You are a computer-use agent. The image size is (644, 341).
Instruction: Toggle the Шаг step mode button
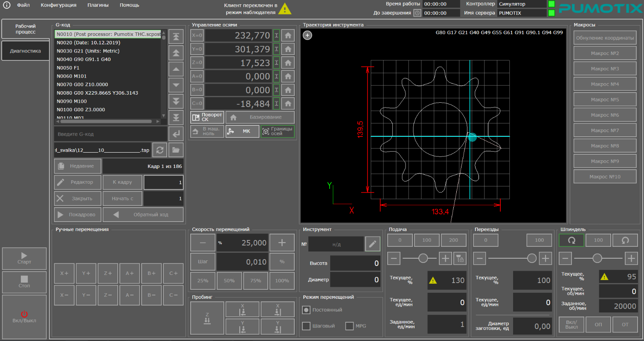(203, 262)
